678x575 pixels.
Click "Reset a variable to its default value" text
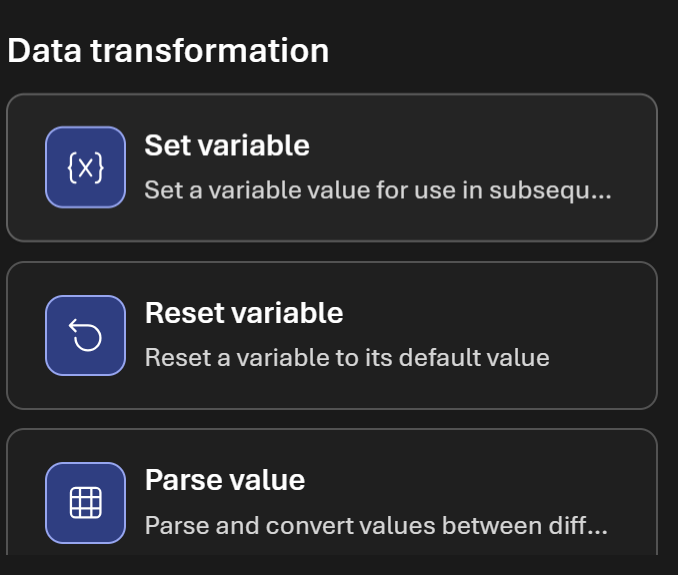point(347,357)
